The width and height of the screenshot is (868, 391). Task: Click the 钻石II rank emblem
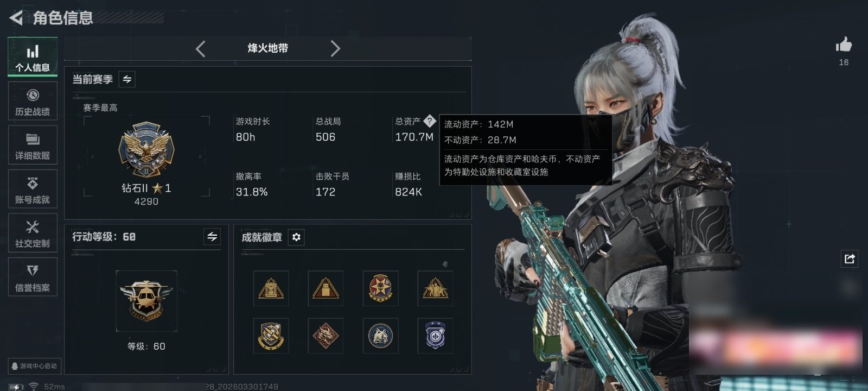(x=146, y=150)
